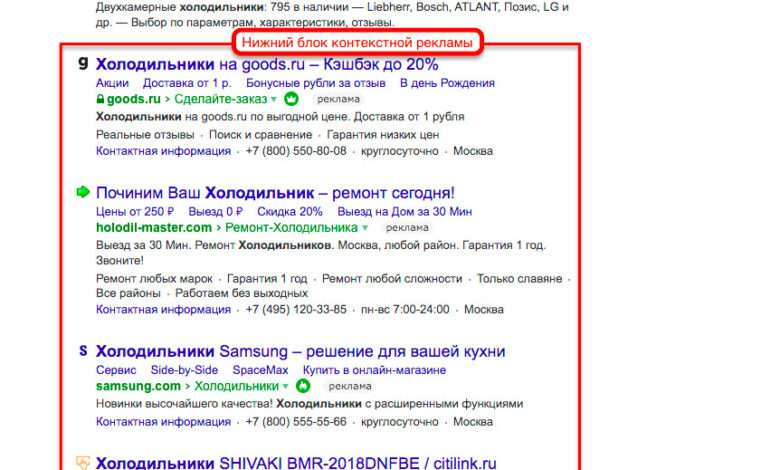Click 'Бонусные рубли за отзыв' sitelink
The width and height of the screenshot is (780, 470).
pyautogui.click(x=315, y=83)
